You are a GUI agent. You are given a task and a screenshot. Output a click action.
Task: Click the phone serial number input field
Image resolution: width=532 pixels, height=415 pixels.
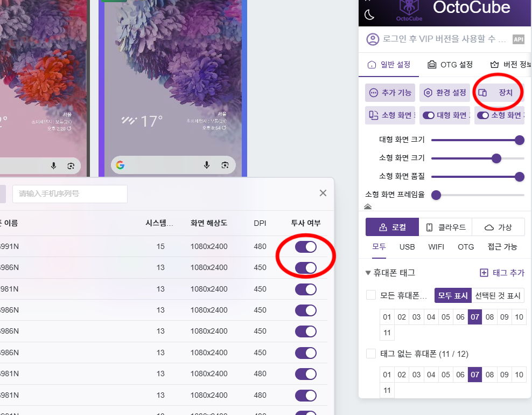pyautogui.click(x=70, y=193)
